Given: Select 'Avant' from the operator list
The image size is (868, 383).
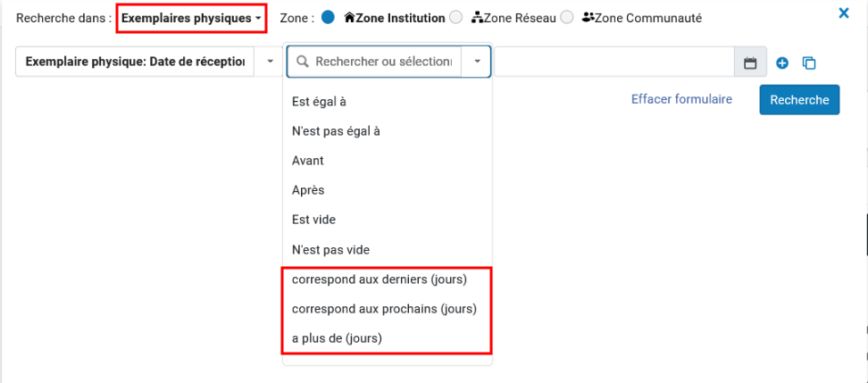Looking at the screenshot, I should [x=308, y=161].
